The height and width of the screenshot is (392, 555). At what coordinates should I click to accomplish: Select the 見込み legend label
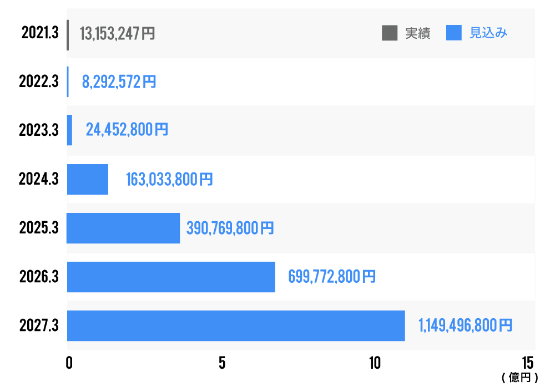point(488,33)
